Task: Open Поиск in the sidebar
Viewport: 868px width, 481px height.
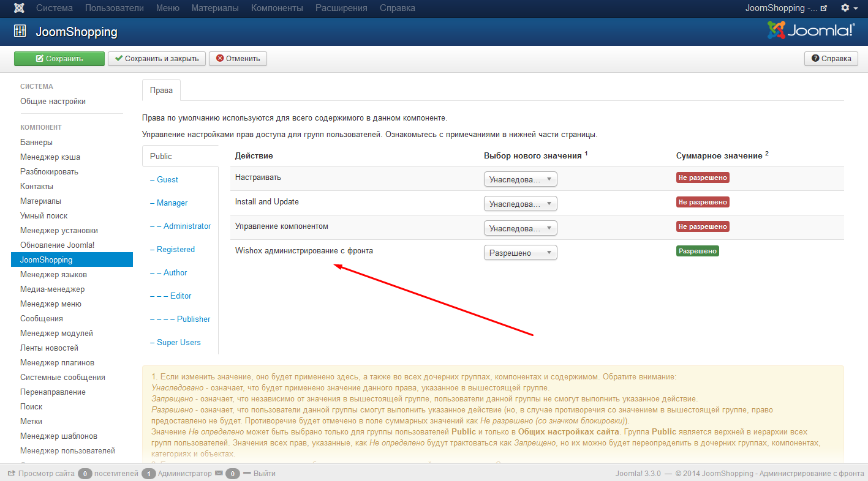Action: pos(31,407)
